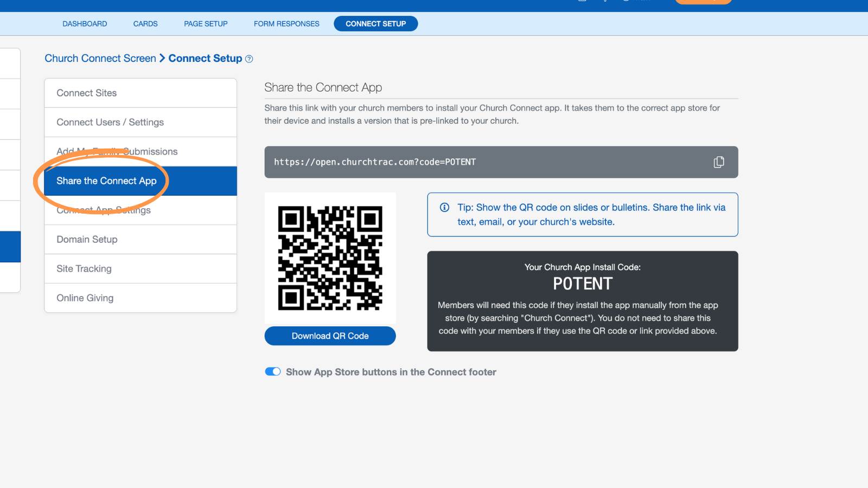Toggle Show App Store buttons switch
The width and height of the screenshot is (868, 488).
pos(273,371)
